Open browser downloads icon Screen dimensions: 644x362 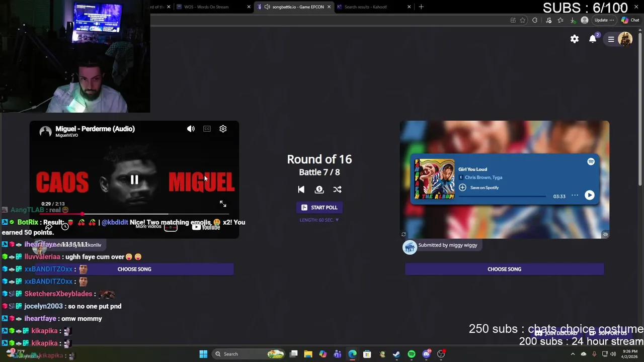point(573,20)
